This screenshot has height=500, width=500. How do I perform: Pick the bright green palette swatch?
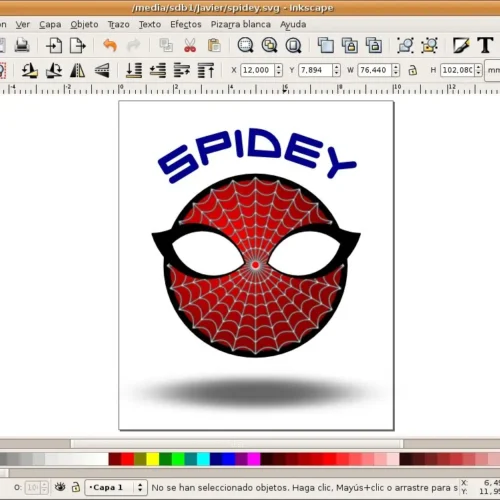tap(178, 459)
